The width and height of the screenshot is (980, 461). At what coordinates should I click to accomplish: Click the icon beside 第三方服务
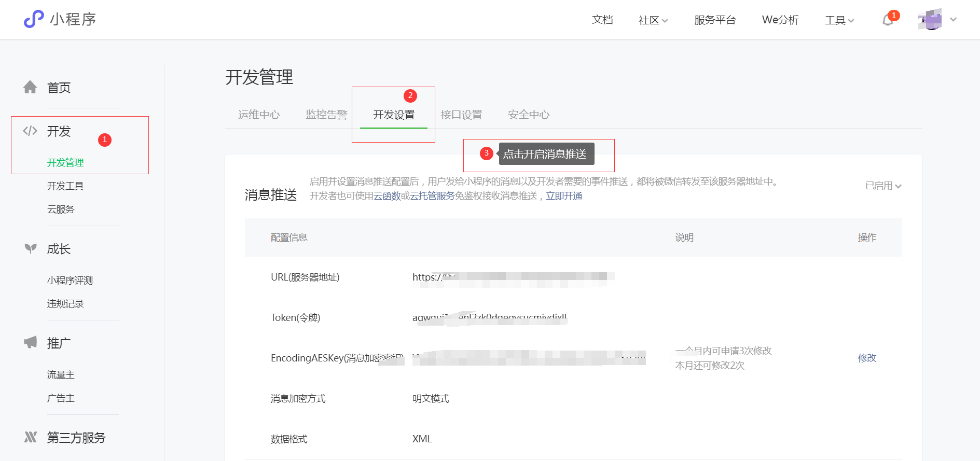(31, 437)
